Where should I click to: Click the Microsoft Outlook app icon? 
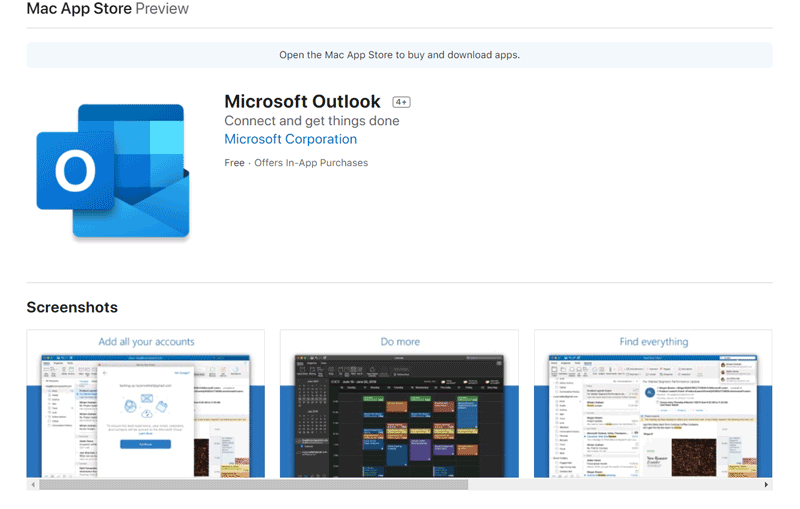(x=113, y=172)
